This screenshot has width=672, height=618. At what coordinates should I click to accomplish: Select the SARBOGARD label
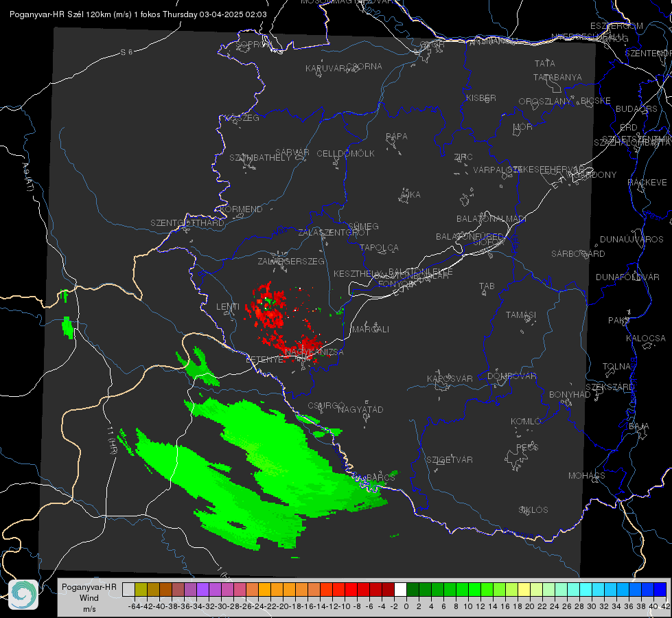tap(578, 254)
